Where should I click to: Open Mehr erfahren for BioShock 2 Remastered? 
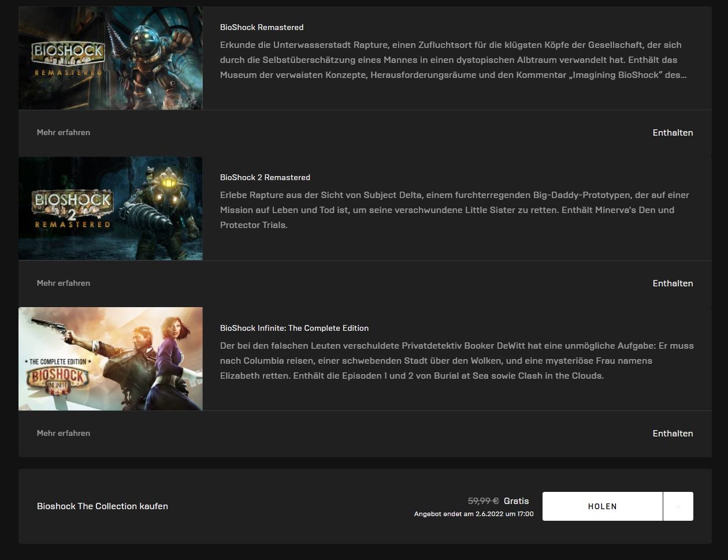pyautogui.click(x=64, y=283)
